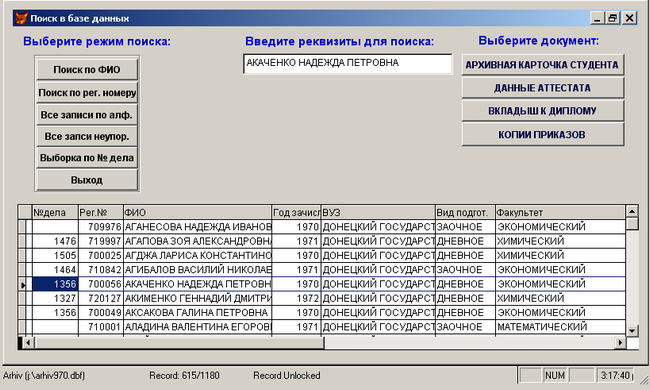Click Record Unlocked status text

pyautogui.click(x=287, y=376)
